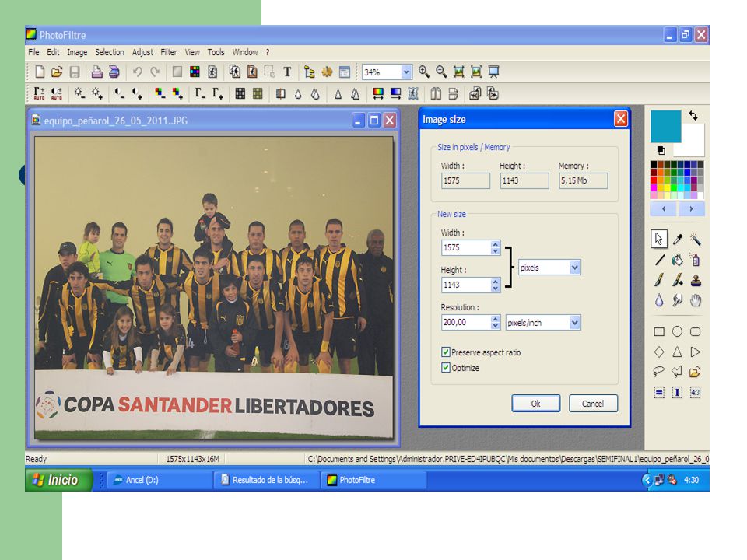Select the Ellipse selection shape
The width and height of the screenshot is (747, 560).
pos(677,331)
